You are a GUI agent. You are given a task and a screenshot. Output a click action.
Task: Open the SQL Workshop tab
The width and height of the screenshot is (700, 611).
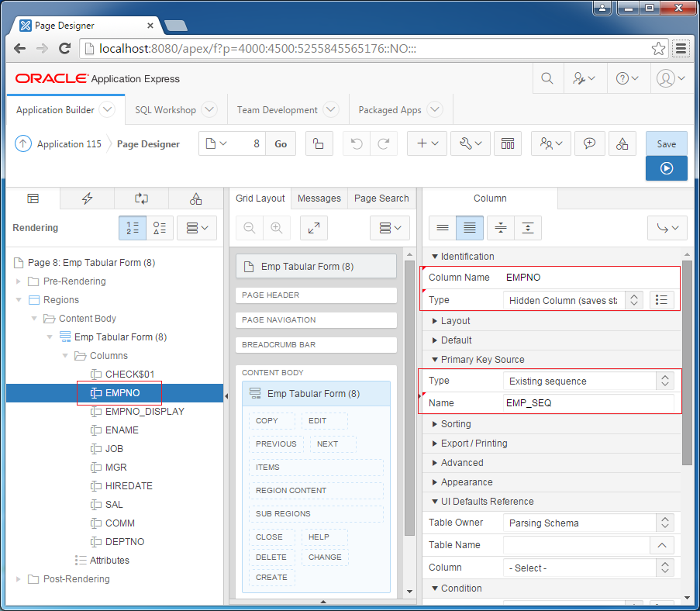pyautogui.click(x=166, y=110)
